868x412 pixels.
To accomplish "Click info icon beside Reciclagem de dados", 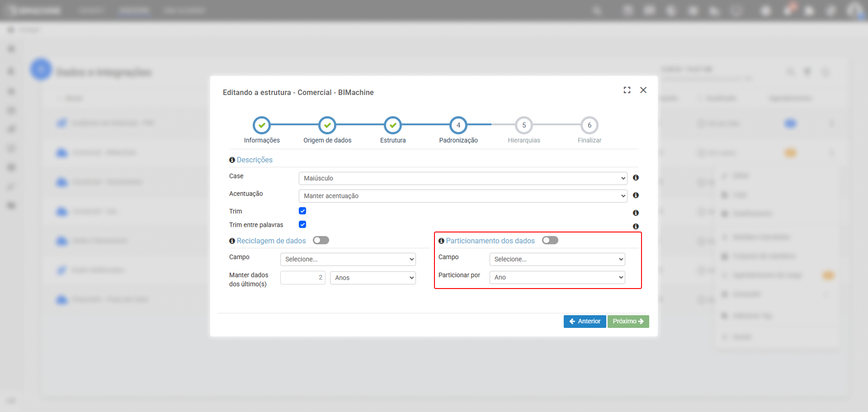I will coord(232,241).
